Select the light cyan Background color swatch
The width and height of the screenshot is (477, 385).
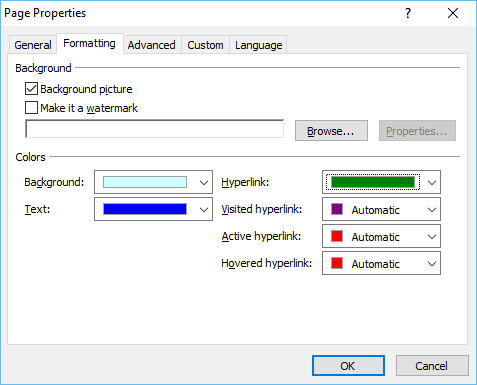(x=145, y=182)
